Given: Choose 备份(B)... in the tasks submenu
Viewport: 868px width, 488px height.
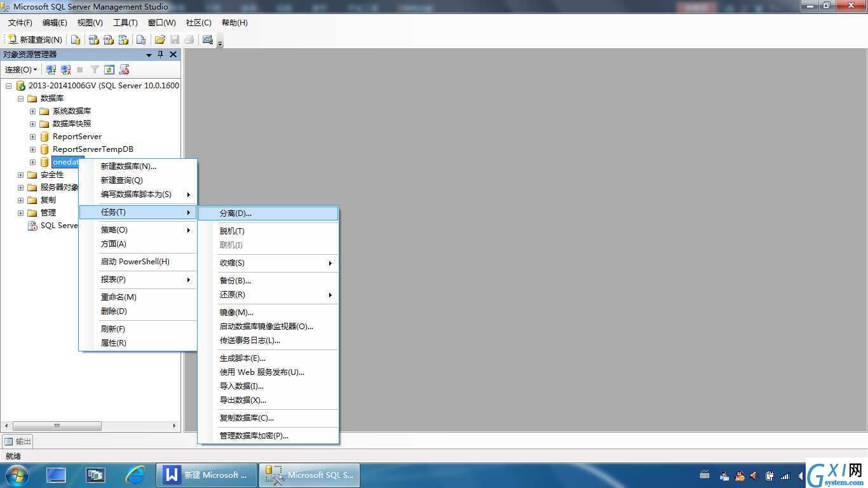Looking at the screenshot, I should point(268,281).
